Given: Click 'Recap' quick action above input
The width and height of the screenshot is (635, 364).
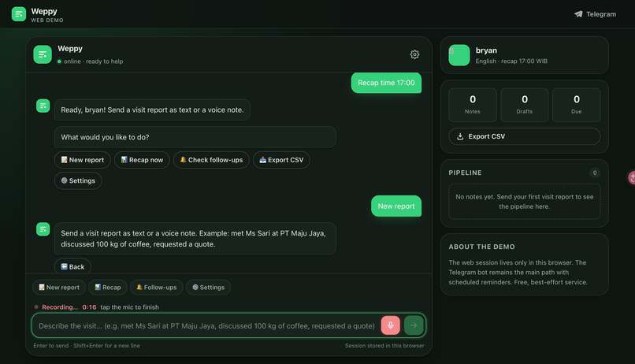Looking at the screenshot, I should pos(107,287).
